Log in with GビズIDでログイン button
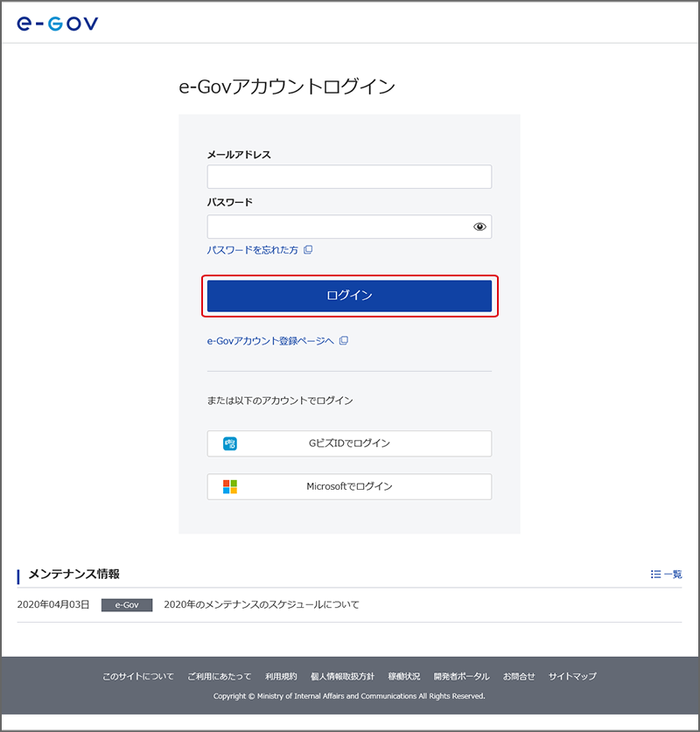The height and width of the screenshot is (732, 700). [x=349, y=443]
